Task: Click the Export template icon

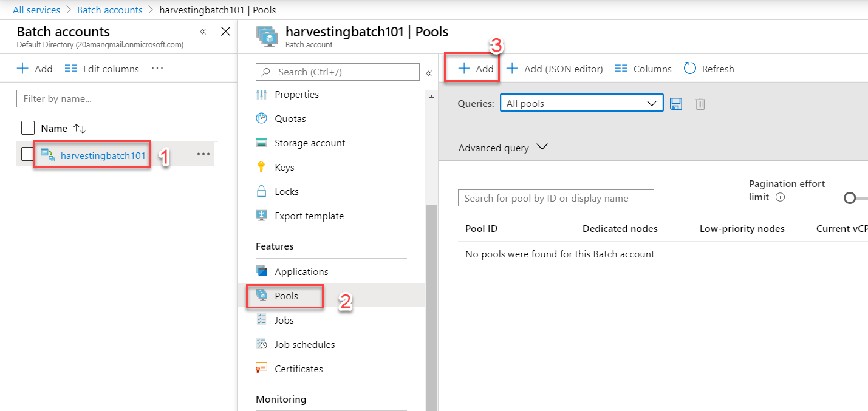Action: click(x=262, y=216)
